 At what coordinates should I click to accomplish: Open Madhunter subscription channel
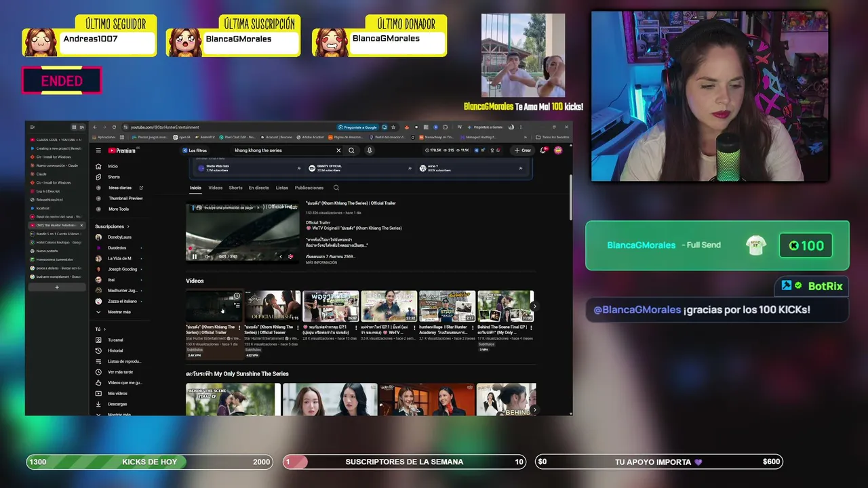point(122,291)
